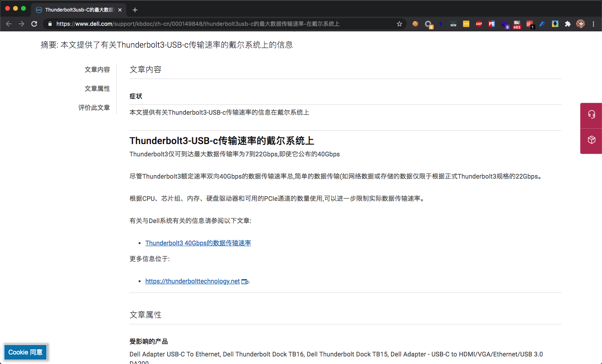Image resolution: width=602 pixels, height=364 pixels.
Task: View site security lock information
Action: (x=50, y=24)
